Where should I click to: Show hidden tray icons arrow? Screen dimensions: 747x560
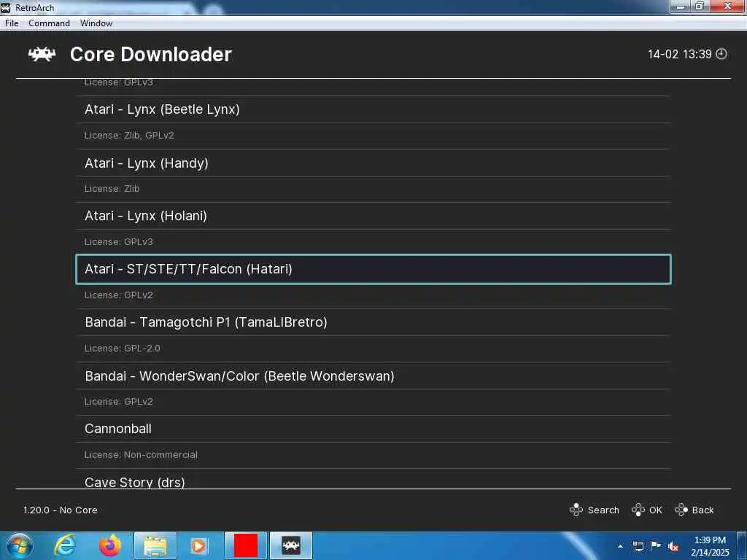[x=620, y=546]
